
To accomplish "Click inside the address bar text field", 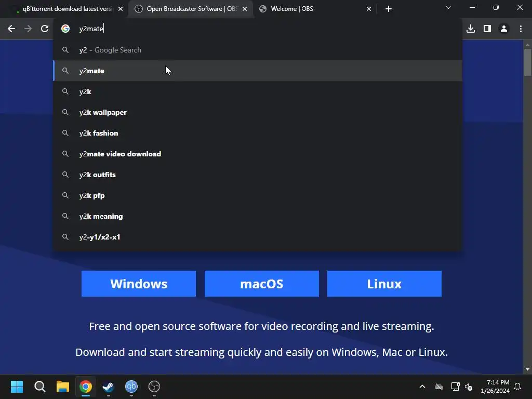I will pyautogui.click(x=258, y=29).
